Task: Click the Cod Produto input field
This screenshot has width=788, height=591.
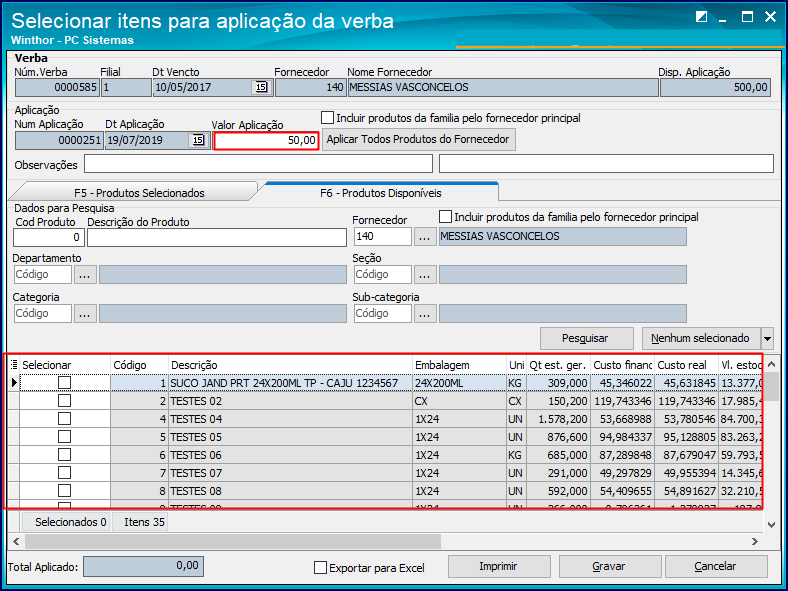Action: 49,237
